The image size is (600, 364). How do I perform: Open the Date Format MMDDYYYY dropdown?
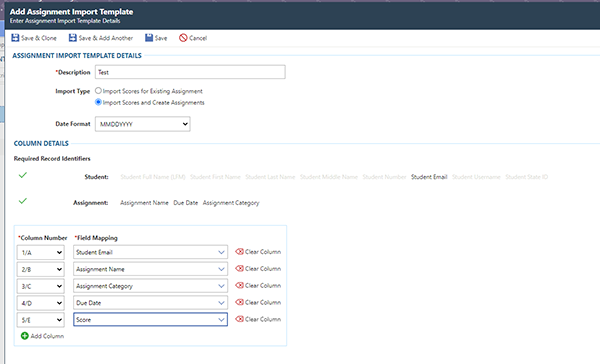(x=143, y=124)
